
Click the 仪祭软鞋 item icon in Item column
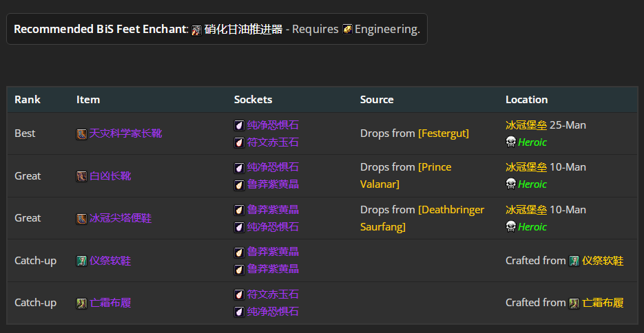pyautogui.click(x=81, y=261)
